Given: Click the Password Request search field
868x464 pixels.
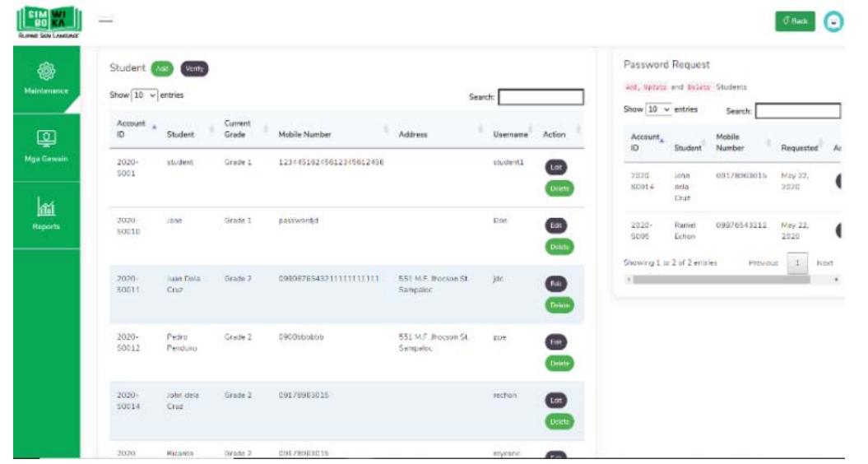Looking at the screenshot, I should pyautogui.click(x=797, y=110).
